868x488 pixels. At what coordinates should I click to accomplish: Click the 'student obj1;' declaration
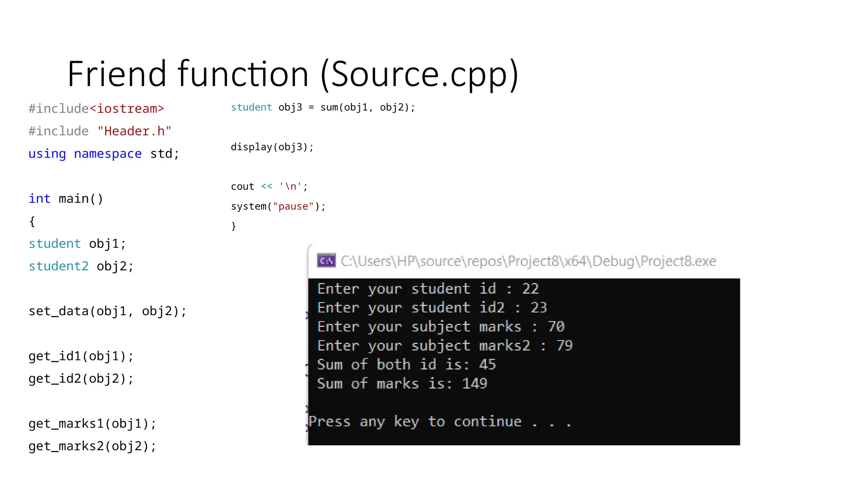coord(77,244)
